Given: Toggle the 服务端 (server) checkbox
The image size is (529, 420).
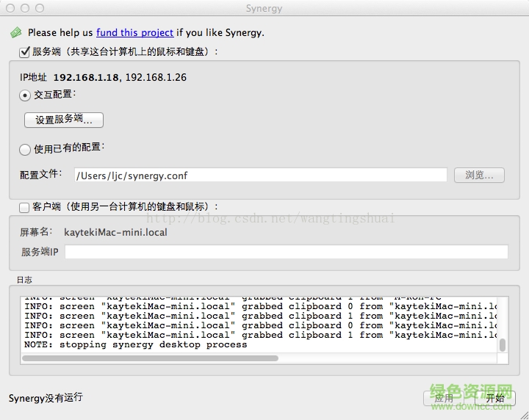Looking at the screenshot, I should tap(24, 52).
